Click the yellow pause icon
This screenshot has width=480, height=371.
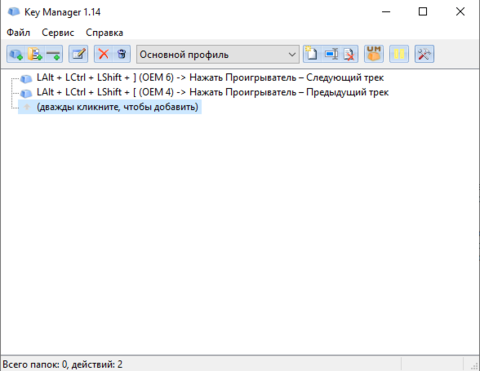coord(399,54)
